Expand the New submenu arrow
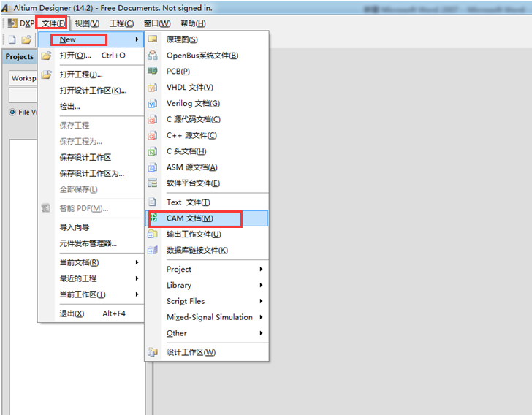The image size is (532, 415). point(137,39)
